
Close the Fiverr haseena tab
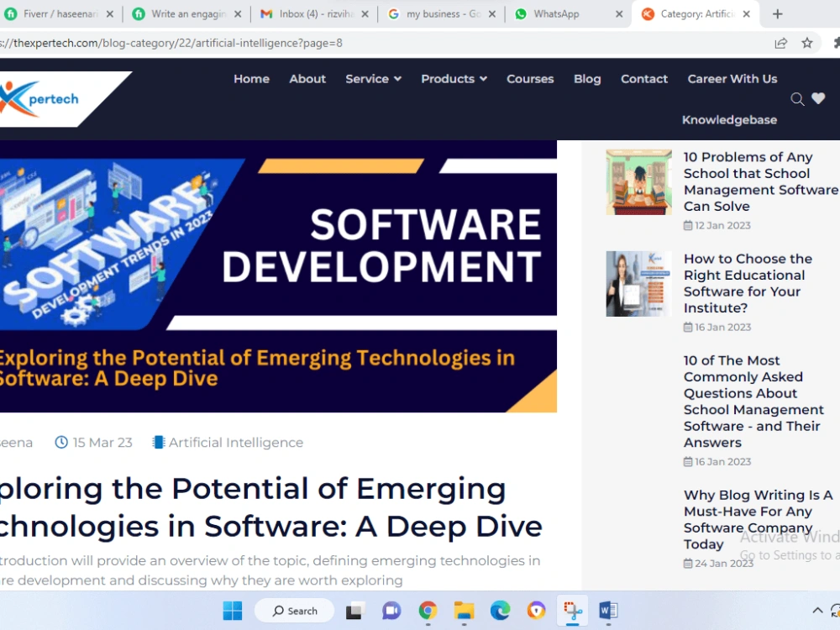(x=110, y=14)
